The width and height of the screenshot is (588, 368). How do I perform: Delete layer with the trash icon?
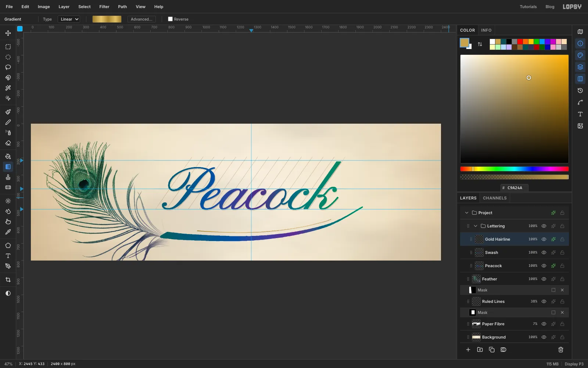(561, 350)
